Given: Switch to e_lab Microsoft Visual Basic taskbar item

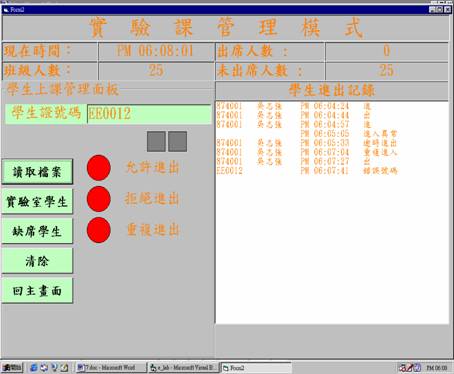Looking at the screenshot, I should point(183,368).
